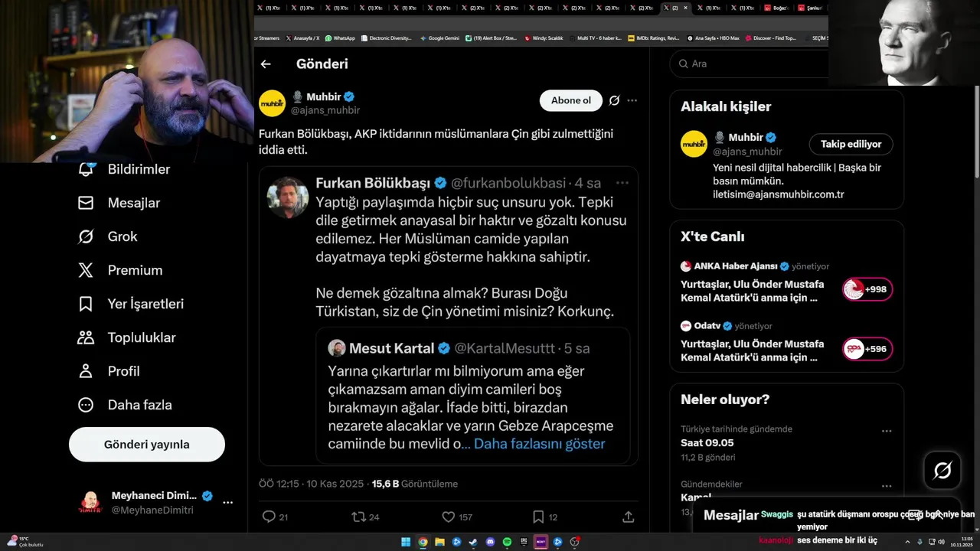Close the active browser tab

point(685,8)
